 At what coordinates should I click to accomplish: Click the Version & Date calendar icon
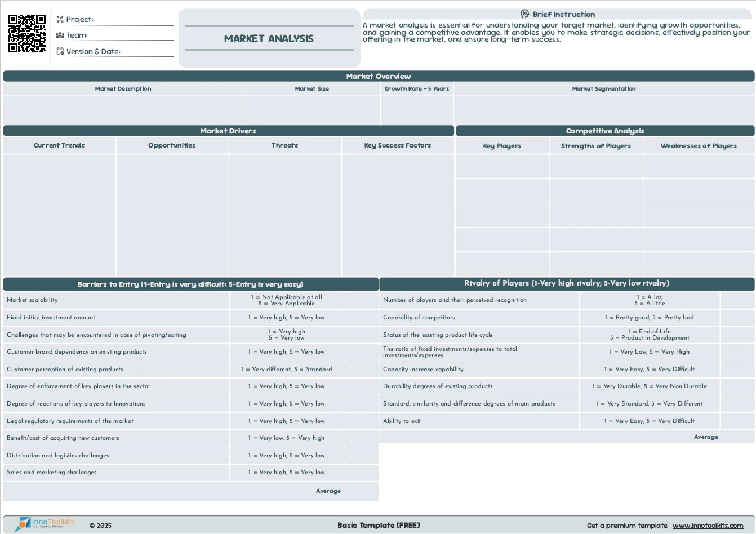(60, 51)
